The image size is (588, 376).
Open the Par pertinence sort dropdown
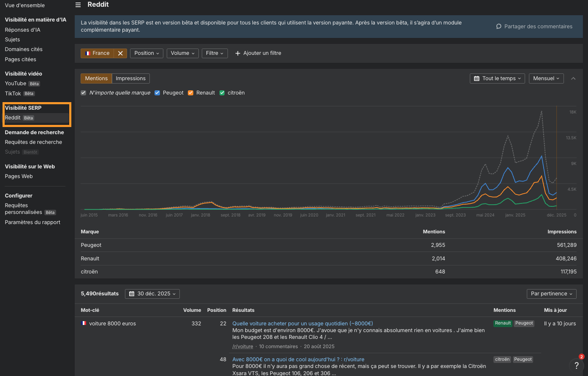[x=551, y=294]
